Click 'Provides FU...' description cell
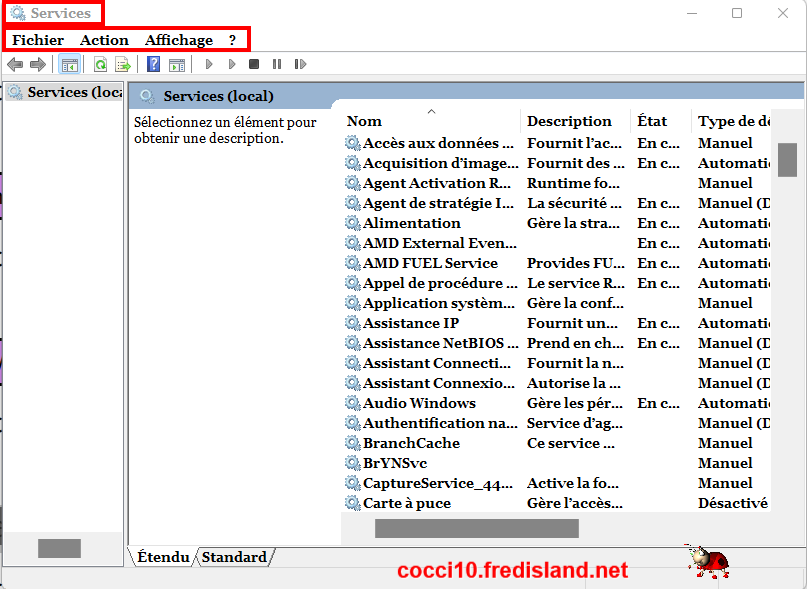Viewport: 807px width, 589px height. 575,263
